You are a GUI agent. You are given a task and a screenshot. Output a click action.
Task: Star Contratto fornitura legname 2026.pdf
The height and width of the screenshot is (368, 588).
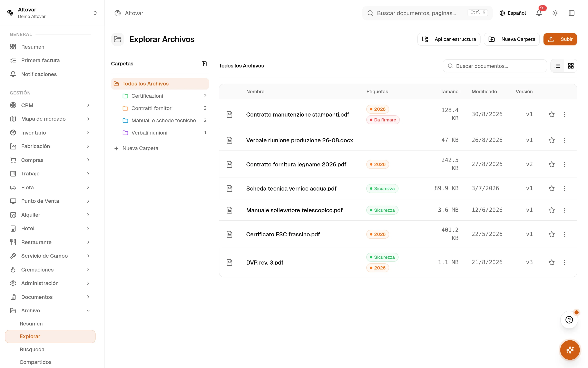click(551, 164)
